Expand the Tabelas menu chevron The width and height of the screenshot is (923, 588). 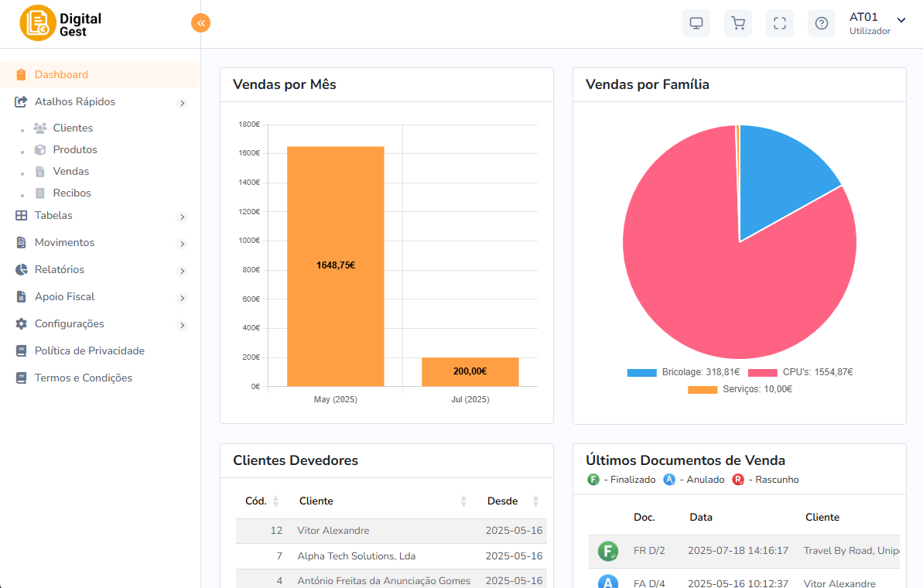coord(183,217)
